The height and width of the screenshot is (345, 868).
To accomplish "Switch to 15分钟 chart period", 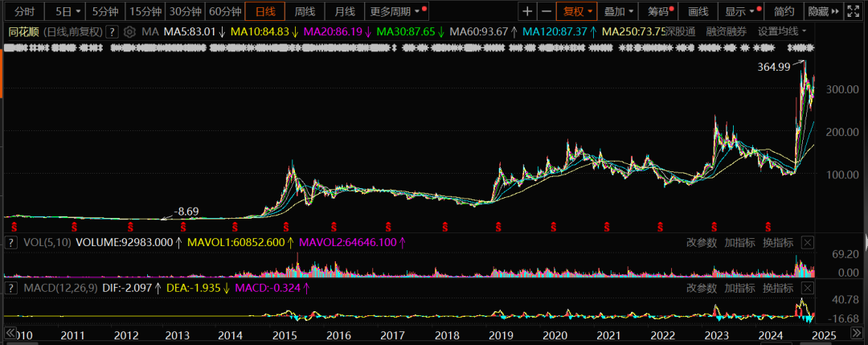I will pyautogui.click(x=145, y=11).
